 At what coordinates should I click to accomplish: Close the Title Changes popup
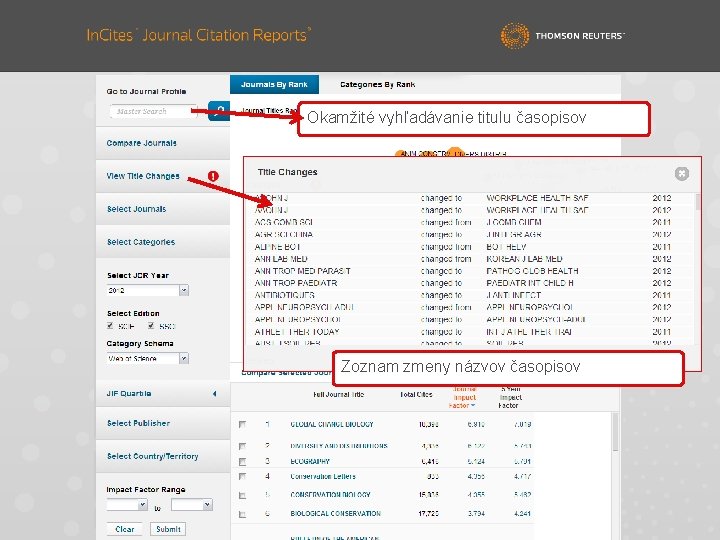(682, 174)
